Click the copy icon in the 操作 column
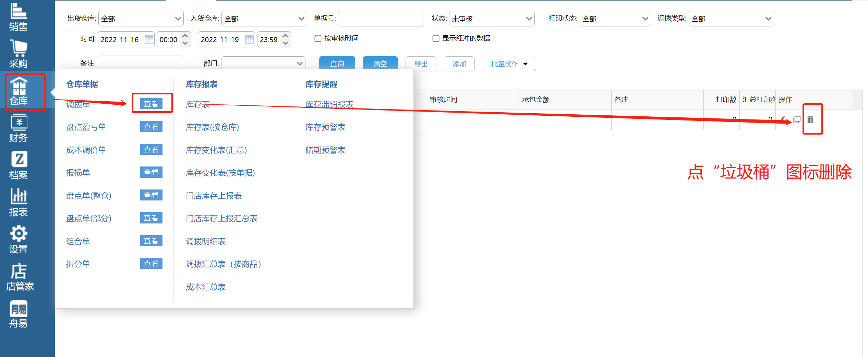Viewport: 868px width, 357px height. (797, 119)
